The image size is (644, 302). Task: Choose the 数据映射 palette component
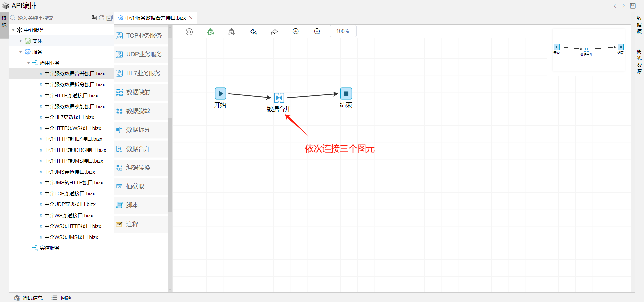138,92
